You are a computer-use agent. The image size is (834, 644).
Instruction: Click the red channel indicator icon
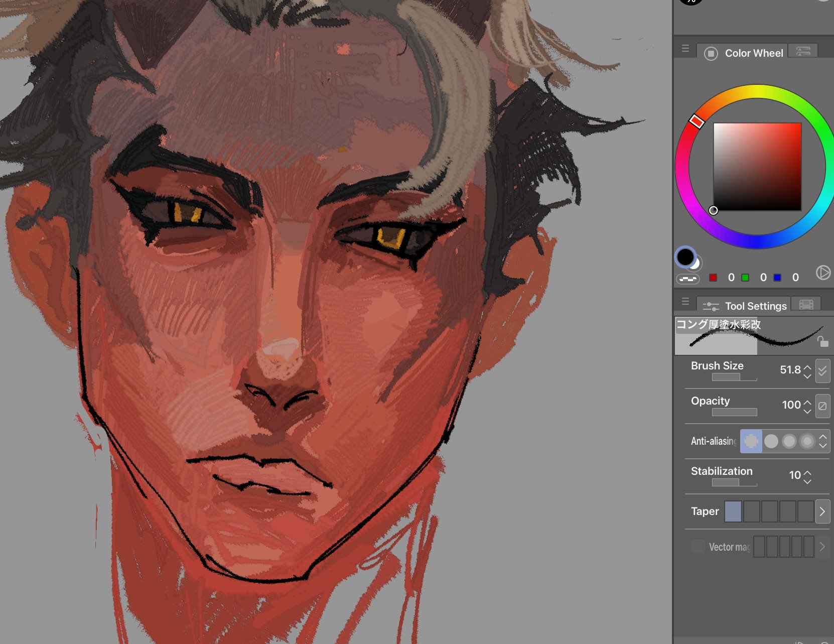(713, 278)
